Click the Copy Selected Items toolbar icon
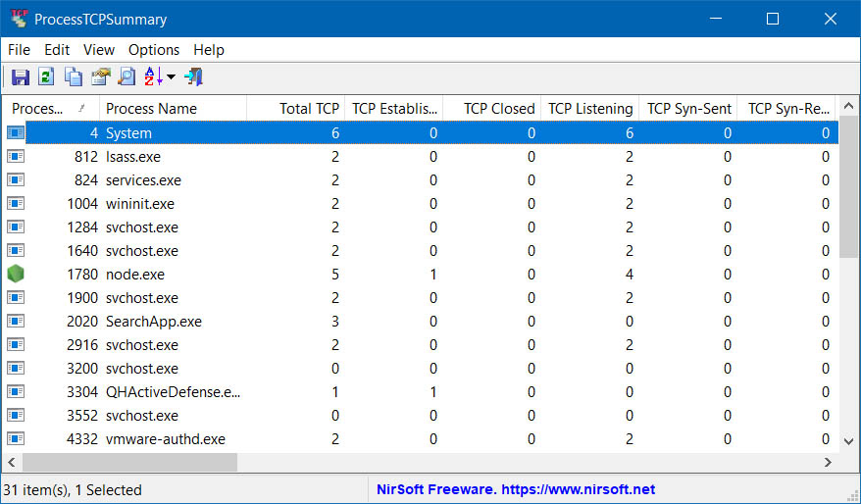Screen dimensions: 861x504 coord(73,76)
